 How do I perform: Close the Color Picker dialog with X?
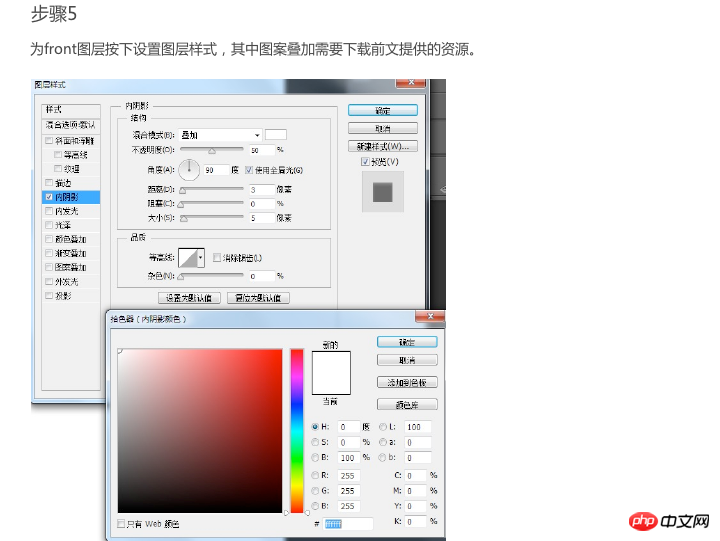coord(430,316)
